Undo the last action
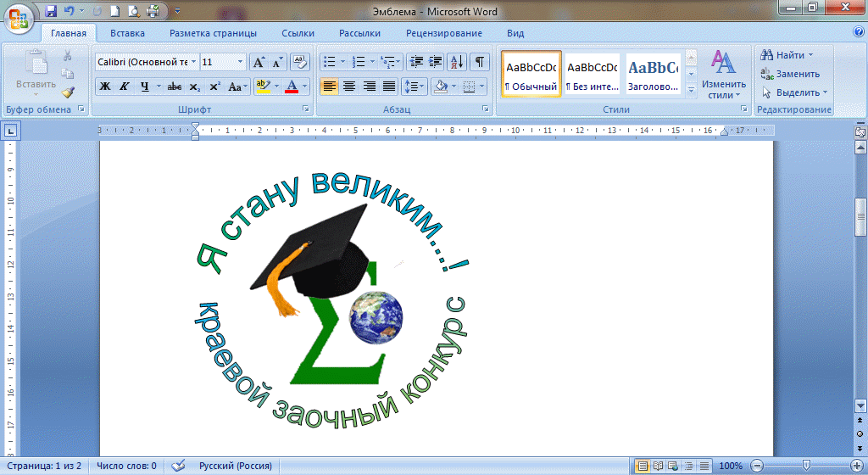The height and width of the screenshot is (475, 868). [x=70, y=10]
